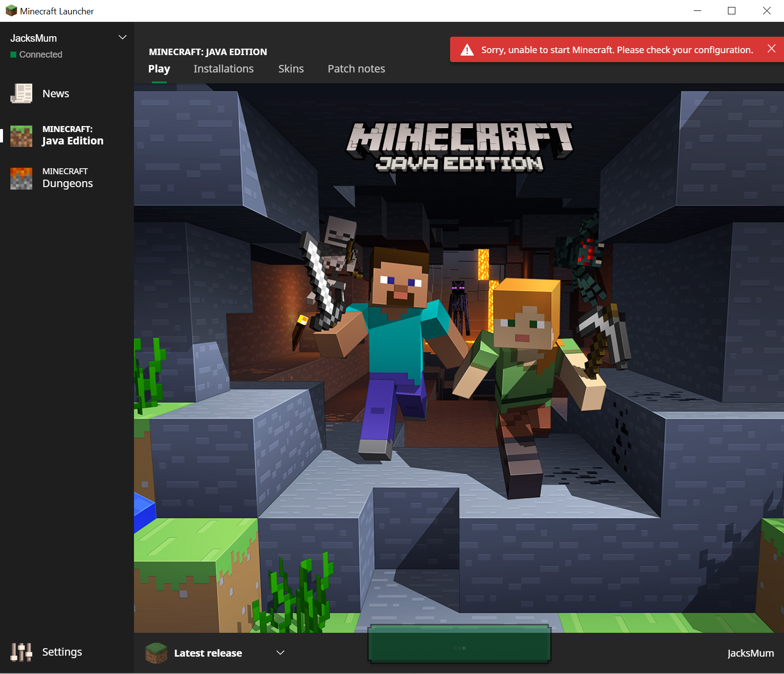Go to the Patch notes tab
The height and width of the screenshot is (674, 784).
(356, 69)
